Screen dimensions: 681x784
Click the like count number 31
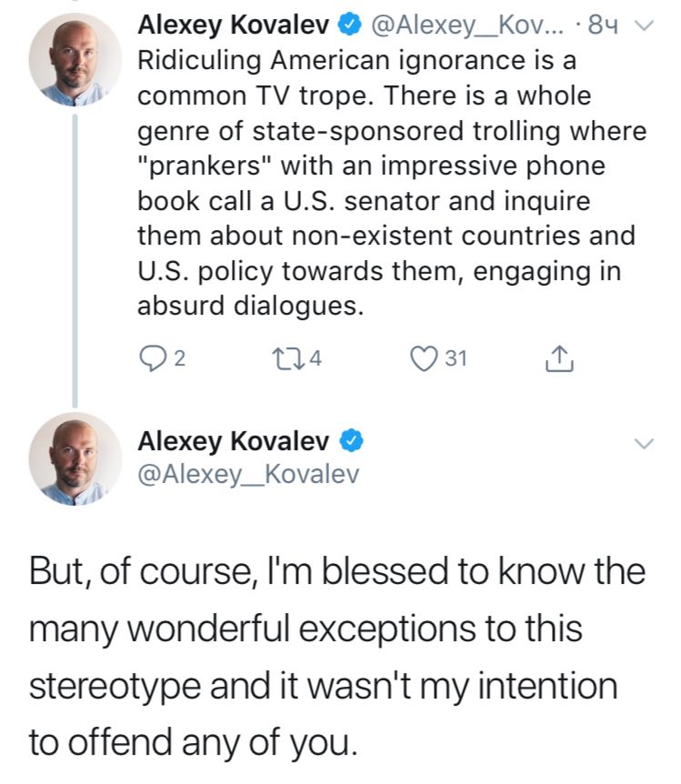coord(456,358)
